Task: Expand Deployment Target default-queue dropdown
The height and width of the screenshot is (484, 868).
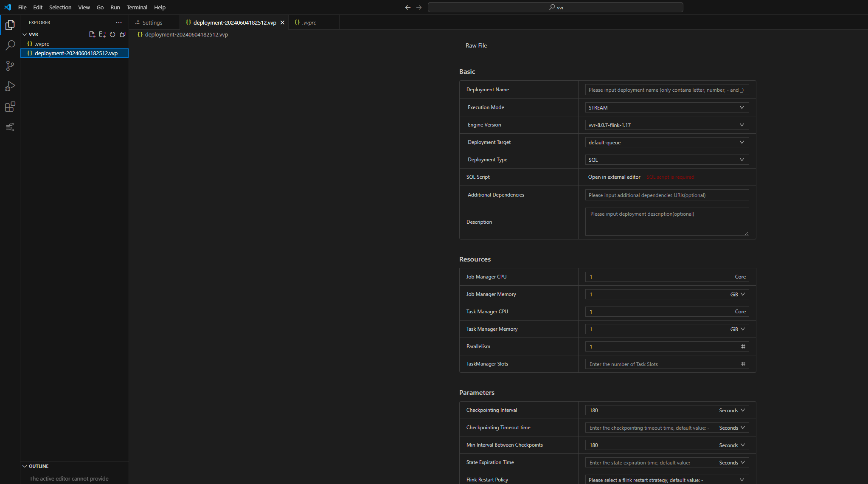Action: pyautogui.click(x=667, y=142)
